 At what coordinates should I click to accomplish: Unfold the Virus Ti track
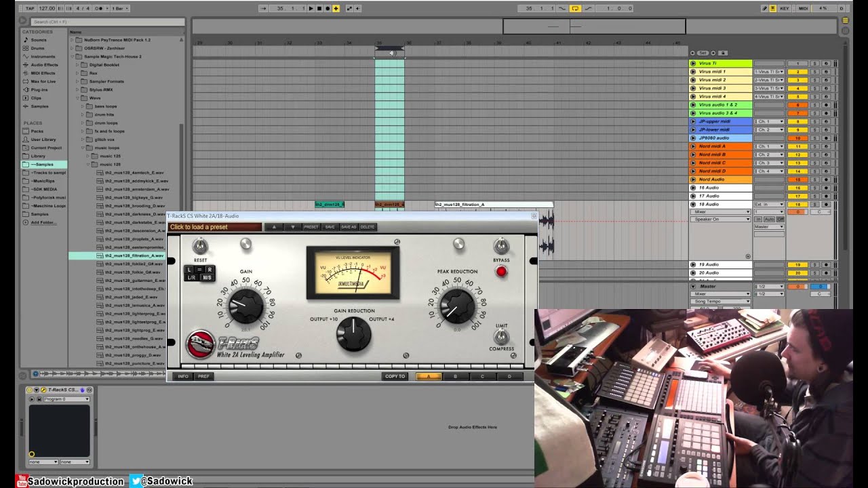pyautogui.click(x=693, y=63)
